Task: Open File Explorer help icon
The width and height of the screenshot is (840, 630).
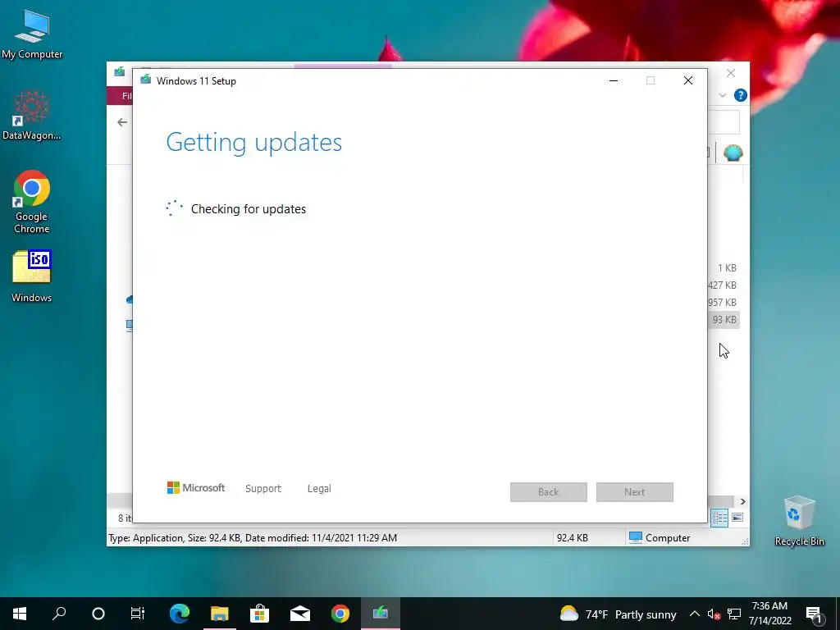Action: [x=741, y=95]
